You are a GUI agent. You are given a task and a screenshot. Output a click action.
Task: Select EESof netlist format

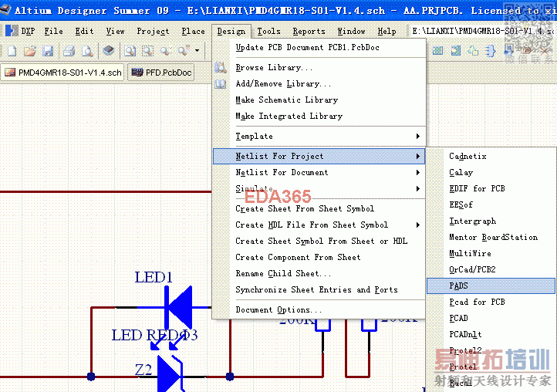(x=491, y=205)
